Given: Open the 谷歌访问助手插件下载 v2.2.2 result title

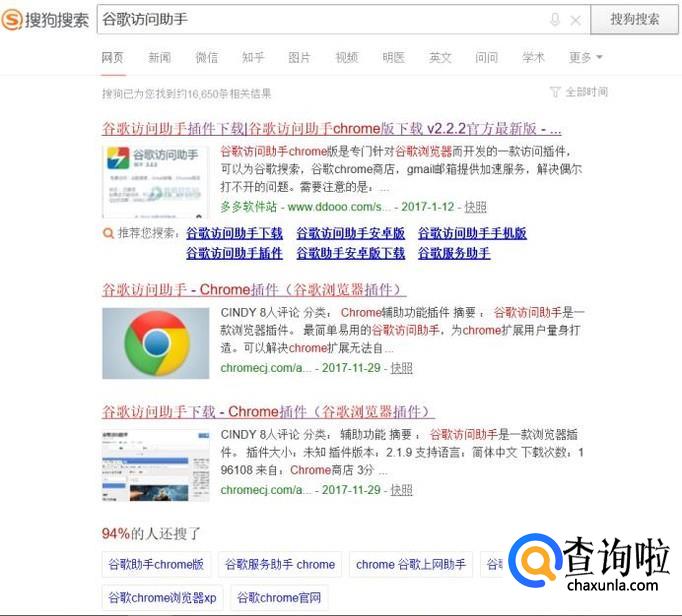Looking at the screenshot, I should (331, 129).
